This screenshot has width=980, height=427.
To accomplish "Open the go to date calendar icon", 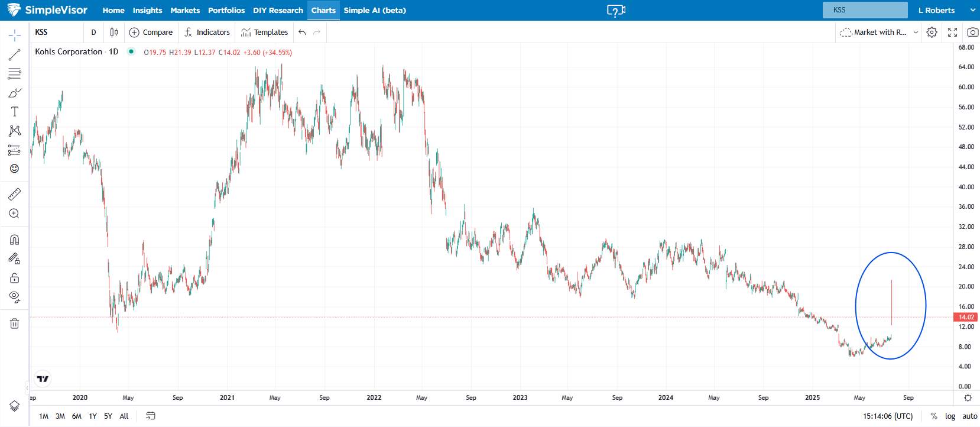I will click(151, 416).
